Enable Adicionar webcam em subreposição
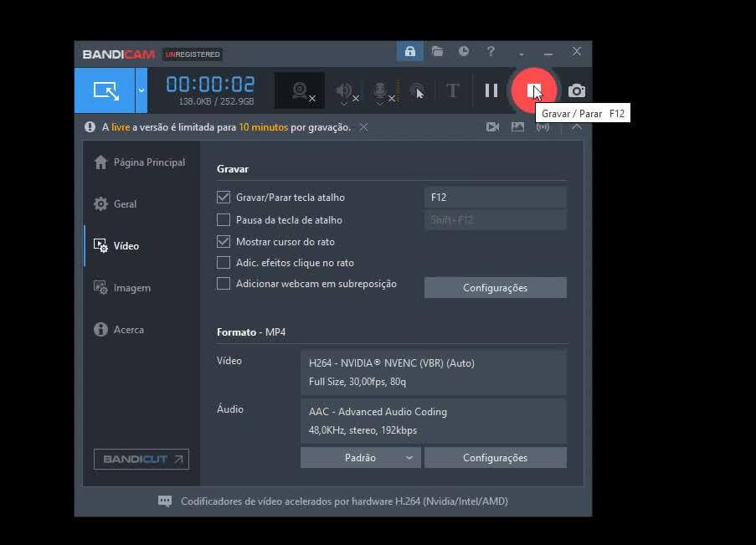The height and width of the screenshot is (545, 756). (x=224, y=284)
